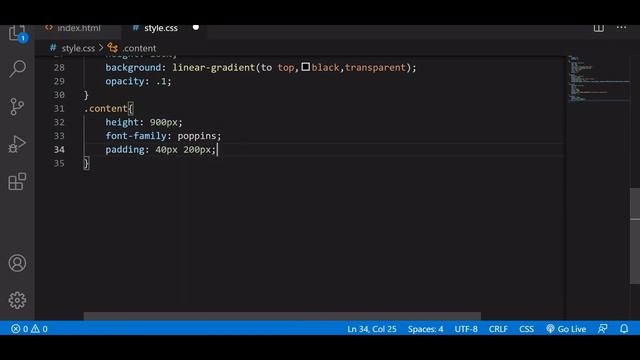The width and height of the screenshot is (640, 360).
Task: Open the Explorer view in activity bar
Action: tap(17, 33)
